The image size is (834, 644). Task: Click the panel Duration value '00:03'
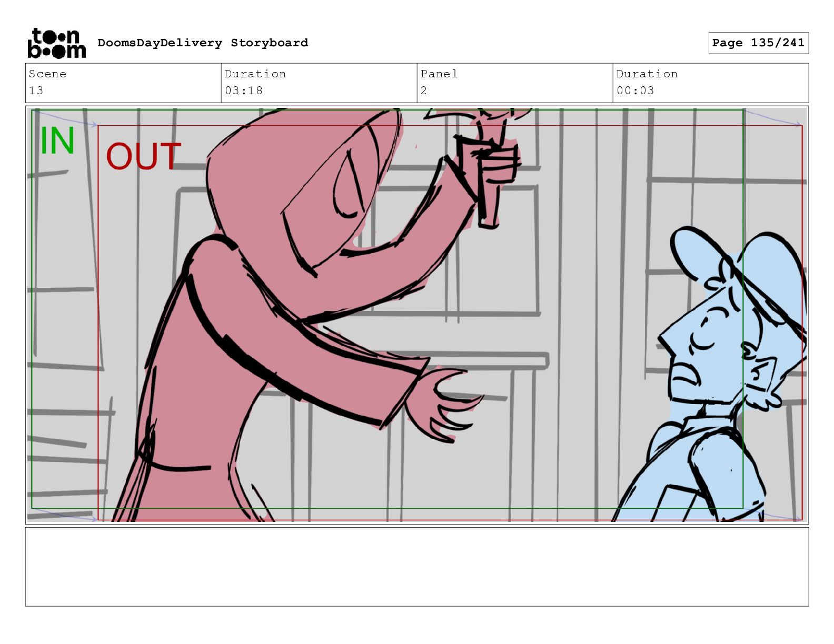click(x=636, y=90)
